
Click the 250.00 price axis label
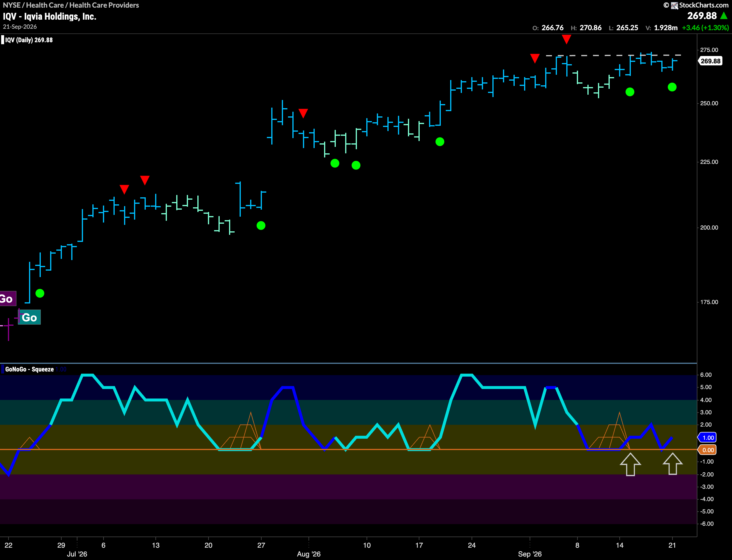coord(709,103)
